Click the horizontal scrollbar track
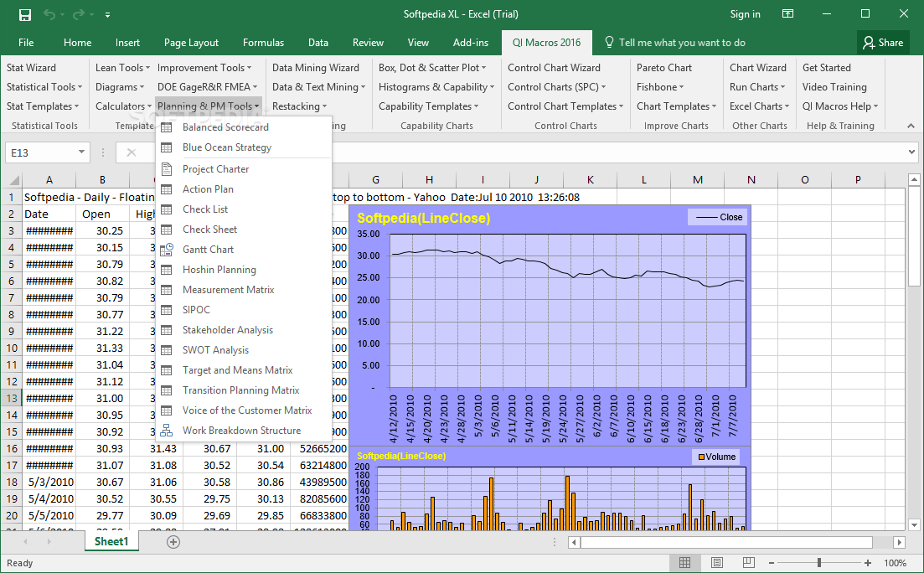 [736, 542]
